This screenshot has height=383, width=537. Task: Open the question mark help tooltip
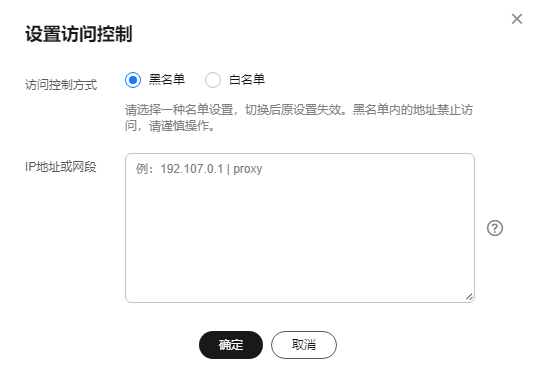click(x=495, y=228)
